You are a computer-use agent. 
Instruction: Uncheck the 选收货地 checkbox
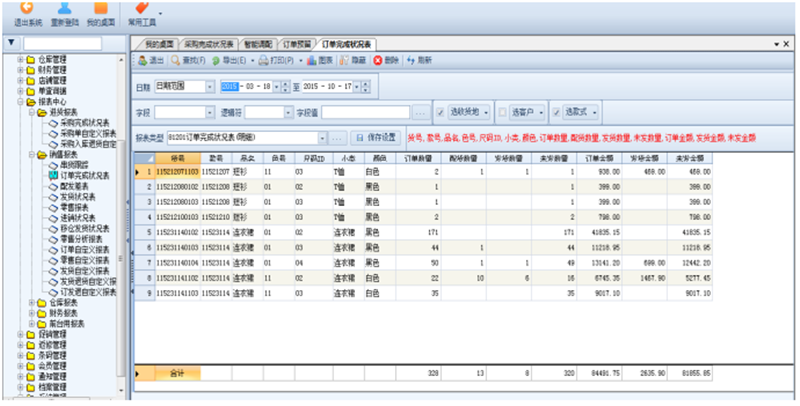440,111
